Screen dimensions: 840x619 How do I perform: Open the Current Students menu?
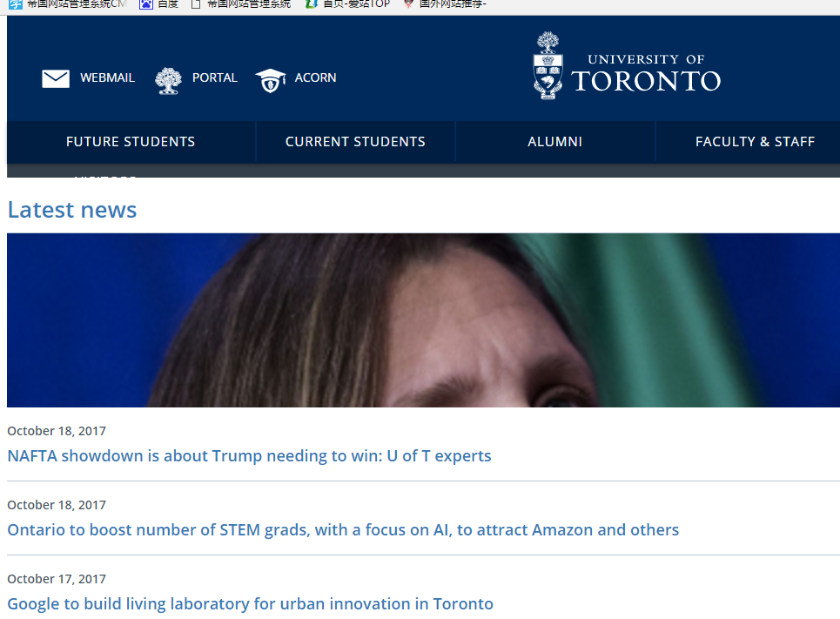[x=355, y=142]
